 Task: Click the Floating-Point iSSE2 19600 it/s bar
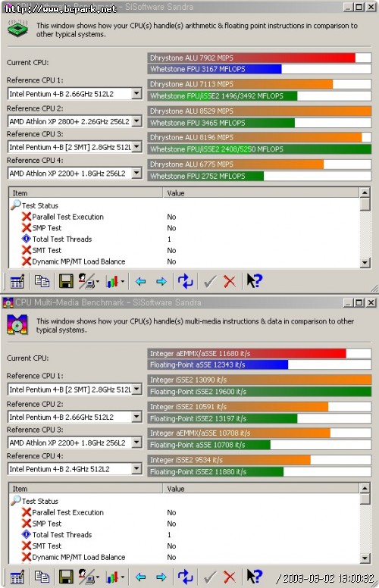click(259, 392)
